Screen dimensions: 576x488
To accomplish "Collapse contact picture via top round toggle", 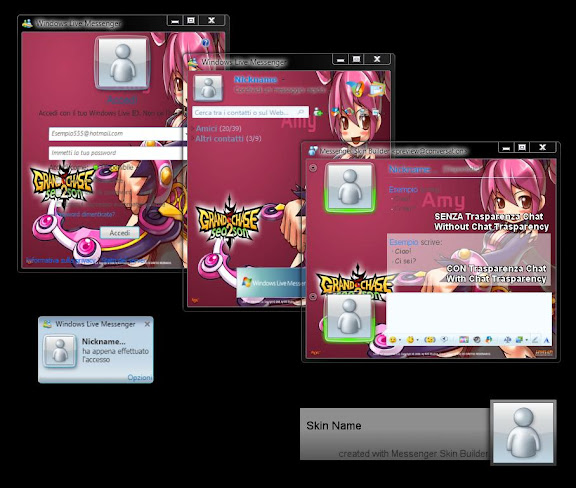I will (313, 168).
